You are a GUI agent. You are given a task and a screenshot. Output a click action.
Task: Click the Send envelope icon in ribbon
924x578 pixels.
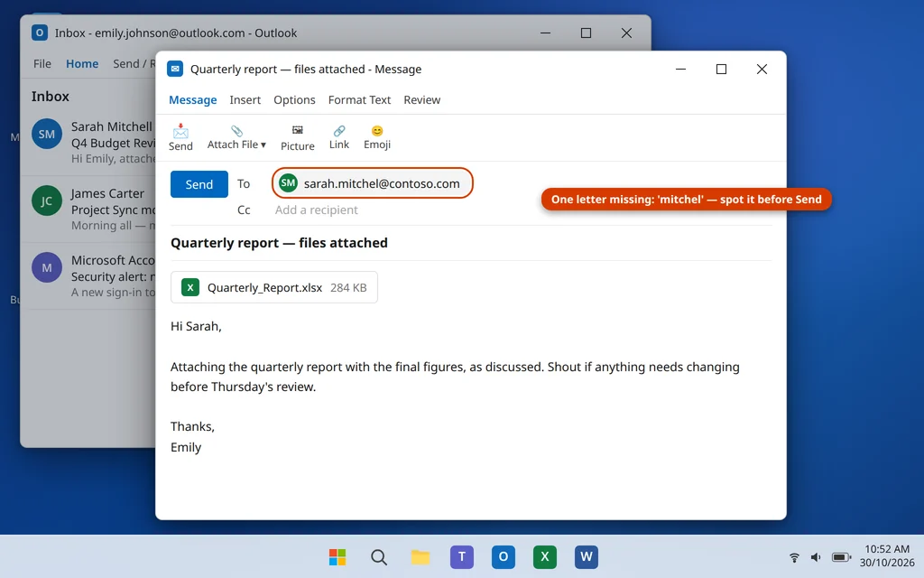pyautogui.click(x=180, y=130)
